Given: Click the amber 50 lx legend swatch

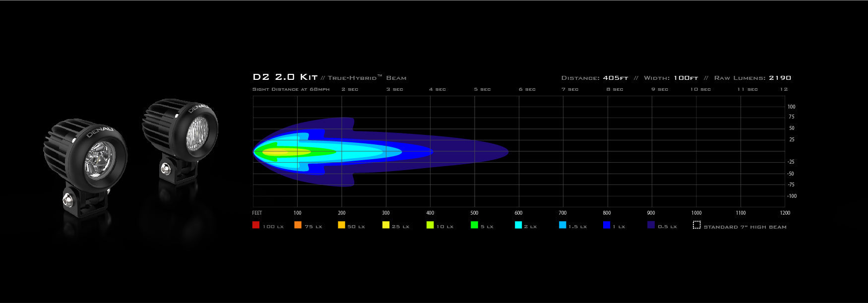Looking at the screenshot, I should point(341,225).
